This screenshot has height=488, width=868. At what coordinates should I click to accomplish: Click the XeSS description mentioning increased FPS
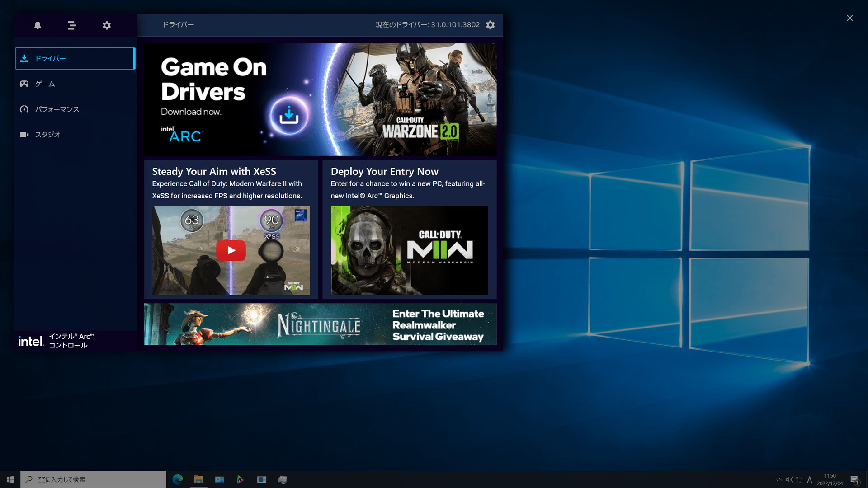(x=227, y=190)
